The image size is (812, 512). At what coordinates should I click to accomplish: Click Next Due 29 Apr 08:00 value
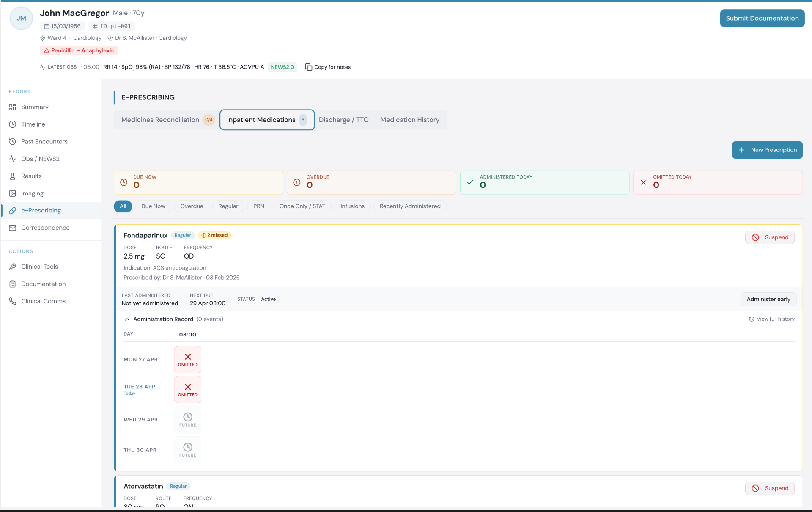[208, 303]
